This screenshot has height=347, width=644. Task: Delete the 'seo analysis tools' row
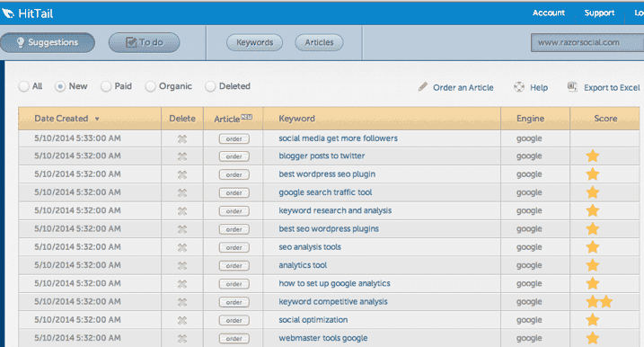click(x=182, y=247)
